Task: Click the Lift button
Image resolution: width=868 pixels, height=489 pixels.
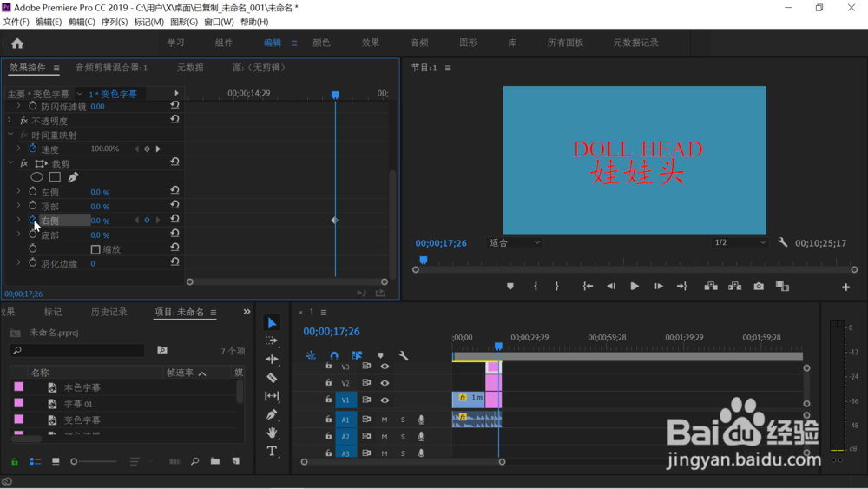Action: [711, 287]
